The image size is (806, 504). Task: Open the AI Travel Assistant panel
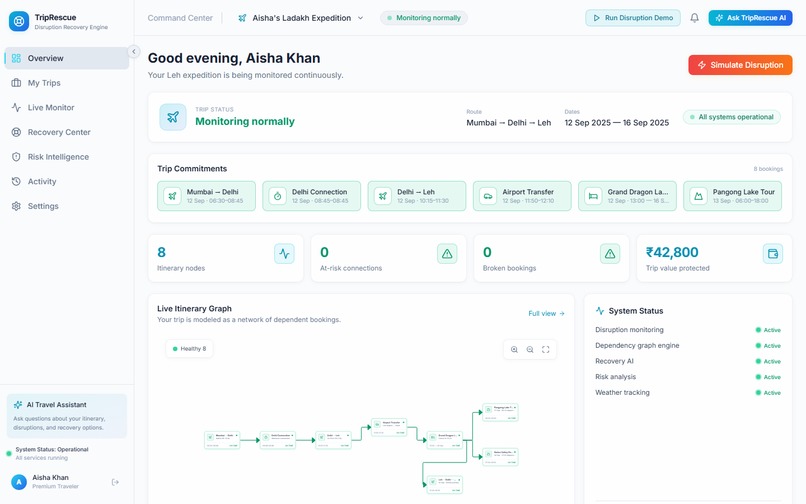[67, 416]
